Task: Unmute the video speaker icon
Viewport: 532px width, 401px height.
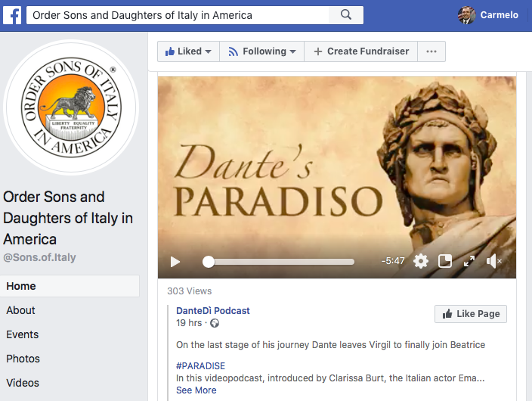Action: coord(493,261)
